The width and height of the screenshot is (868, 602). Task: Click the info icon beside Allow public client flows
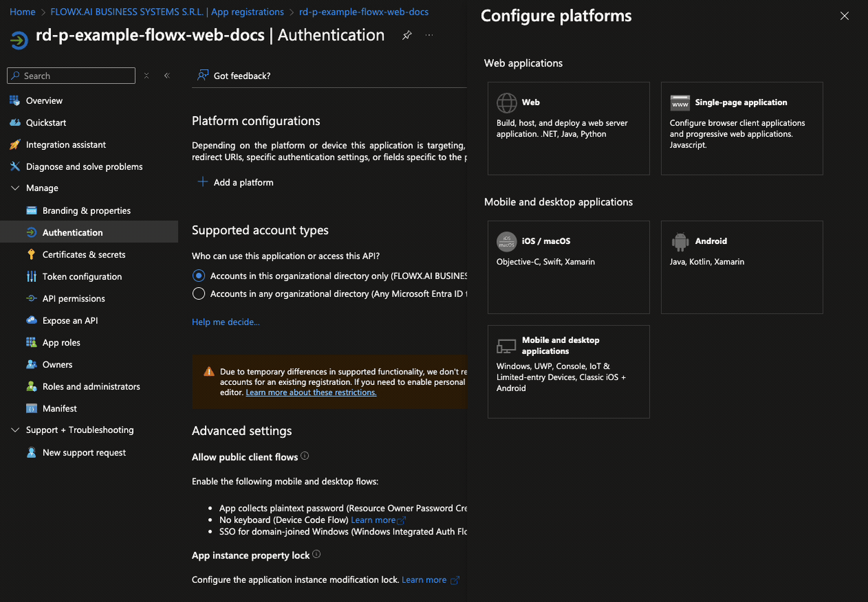pos(305,456)
